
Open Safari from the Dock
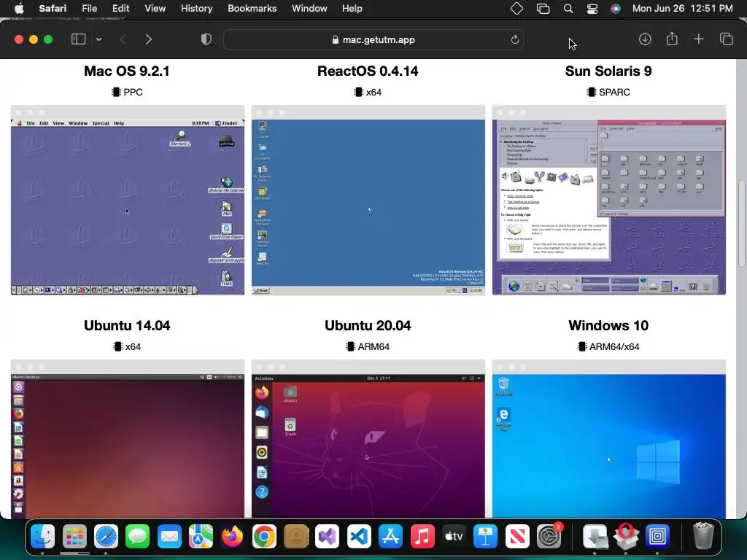click(x=106, y=537)
